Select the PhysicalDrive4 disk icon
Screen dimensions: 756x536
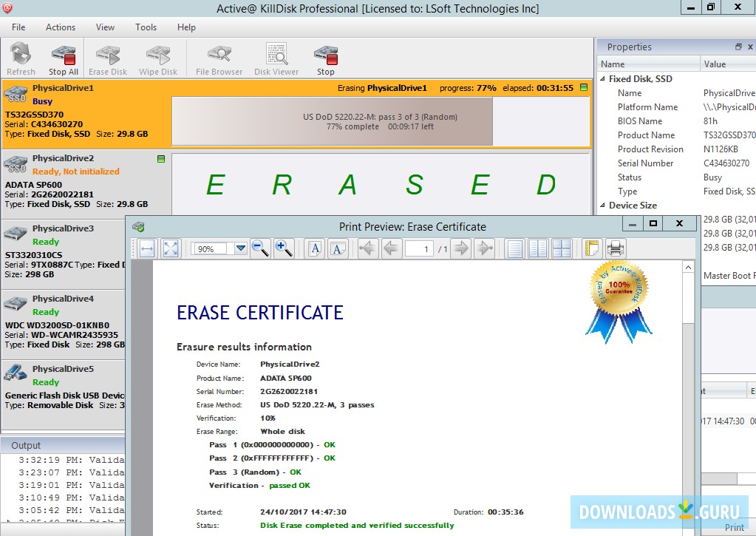pos(17,305)
